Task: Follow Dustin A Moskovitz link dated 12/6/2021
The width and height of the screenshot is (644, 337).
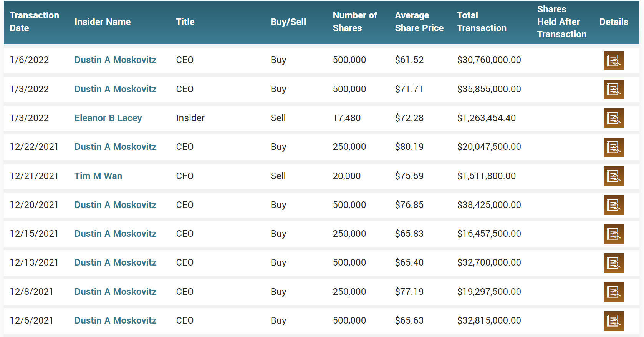Action: point(116,320)
